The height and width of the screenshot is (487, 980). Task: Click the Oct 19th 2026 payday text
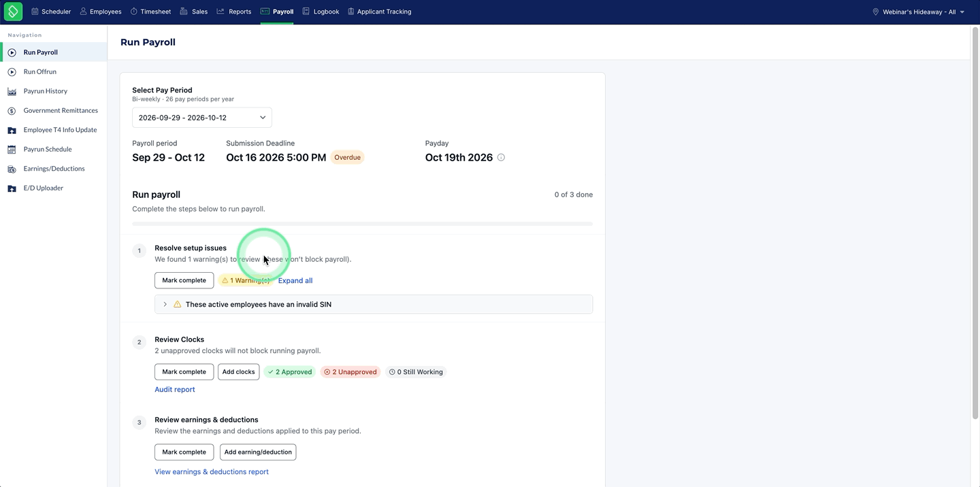pyautogui.click(x=459, y=158)
